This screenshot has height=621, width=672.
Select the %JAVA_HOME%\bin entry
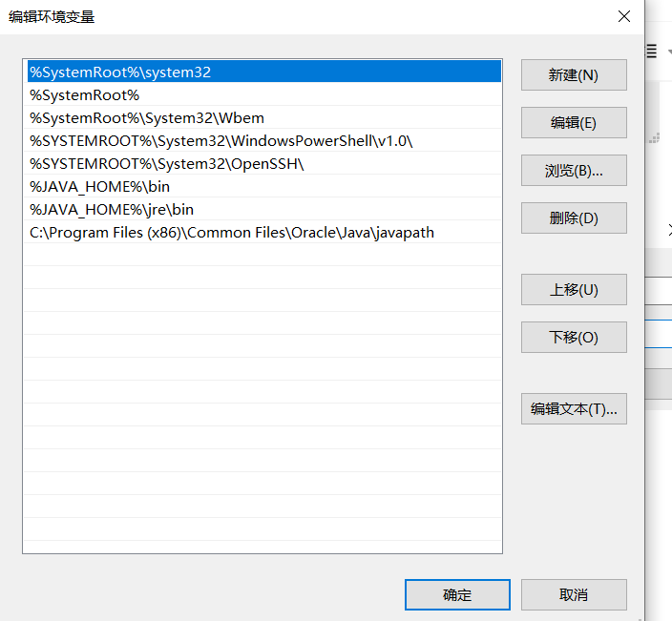[264, 186]
